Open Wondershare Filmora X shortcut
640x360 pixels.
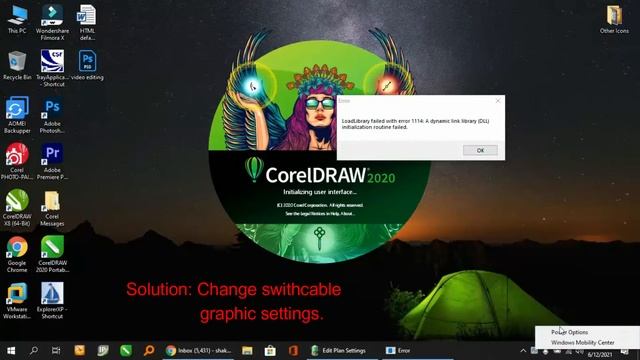pos(52,22)
